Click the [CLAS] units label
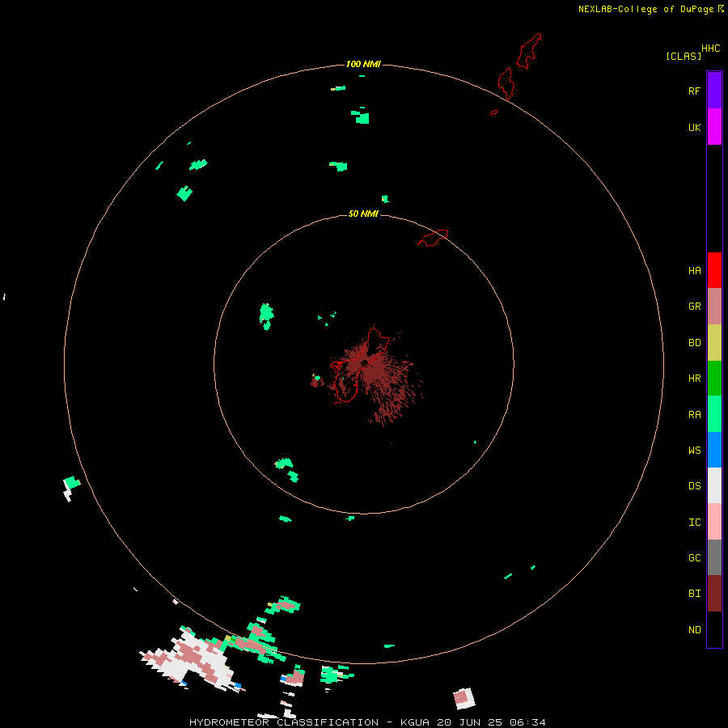 684,56
